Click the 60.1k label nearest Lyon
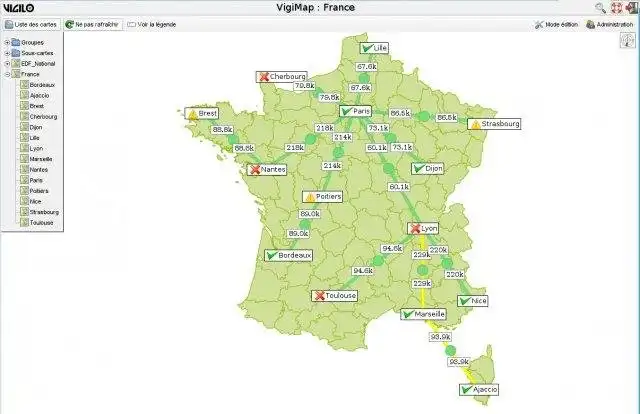 point(399,187)
